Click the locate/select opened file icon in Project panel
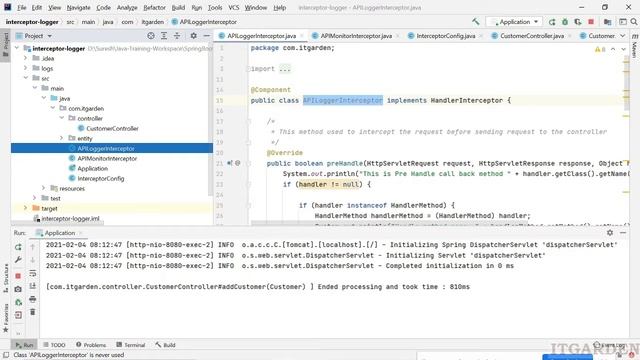This screenshot has width=640, height=360. coord(151,36)
